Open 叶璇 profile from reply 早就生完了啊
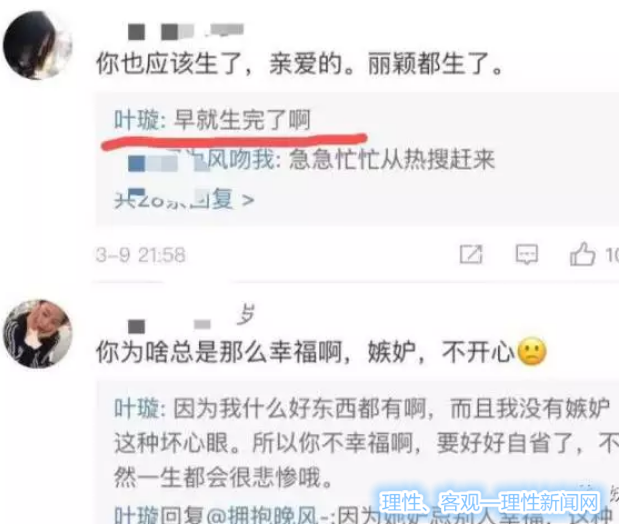 tap(137, 120)
